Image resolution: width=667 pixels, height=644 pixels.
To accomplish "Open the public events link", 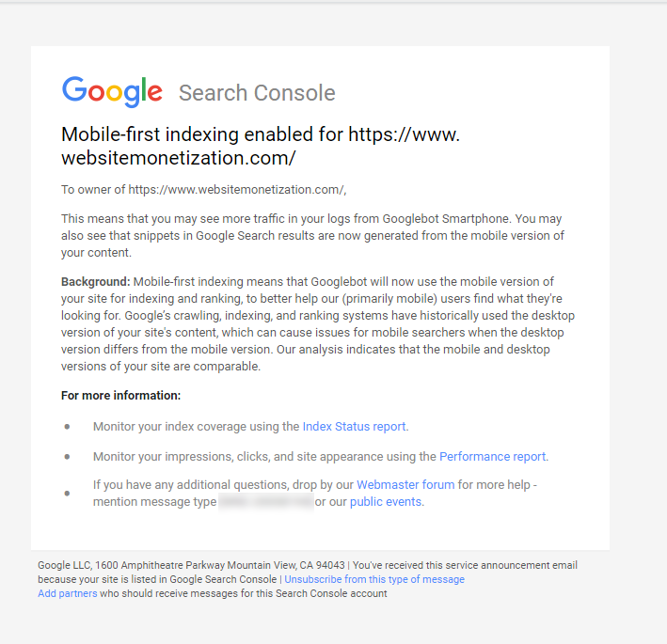I will 386,502.
